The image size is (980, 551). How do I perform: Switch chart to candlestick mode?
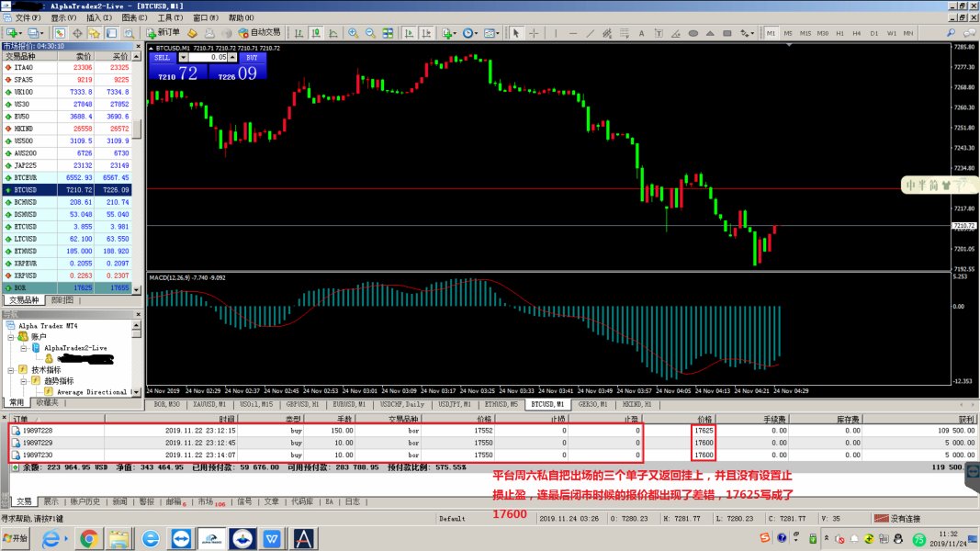pyautogui.click(x=315, y=33)
